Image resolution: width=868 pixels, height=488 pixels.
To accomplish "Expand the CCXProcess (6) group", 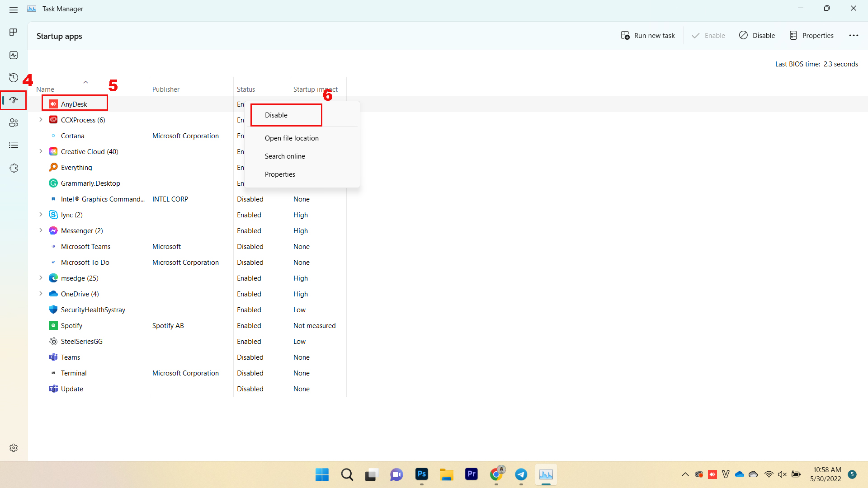I will pyautogui.click(x=41, y=120).
